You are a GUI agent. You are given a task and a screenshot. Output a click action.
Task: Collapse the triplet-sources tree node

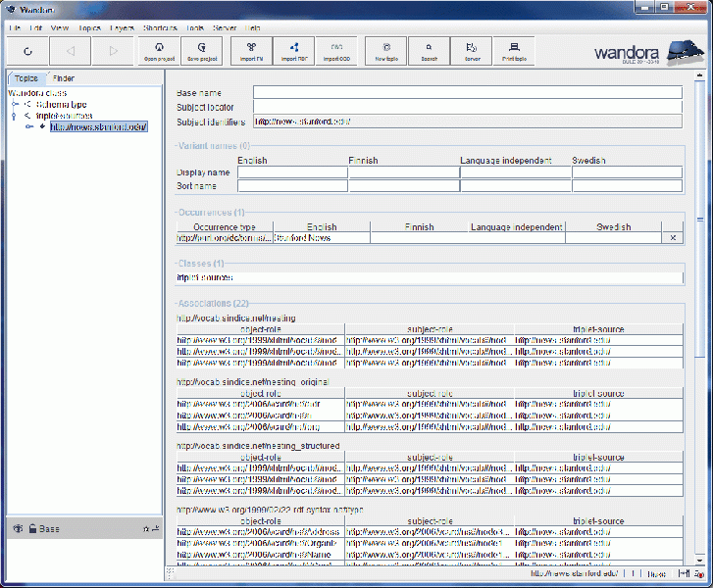coord(14,116)
